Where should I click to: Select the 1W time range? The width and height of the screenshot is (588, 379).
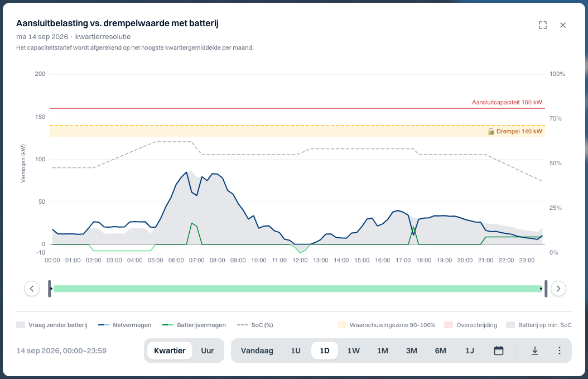pos(353,351)
